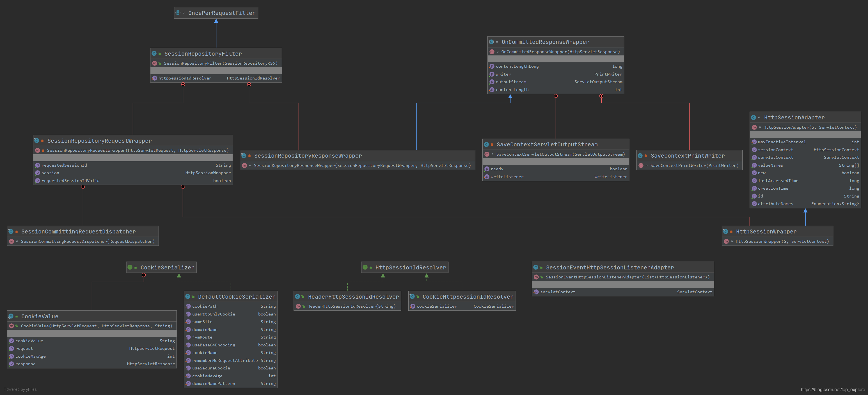This screenshot has width=868, height=395.
Task: Click the SaveContextPrintWriter class icon
Action: [640, 156]
